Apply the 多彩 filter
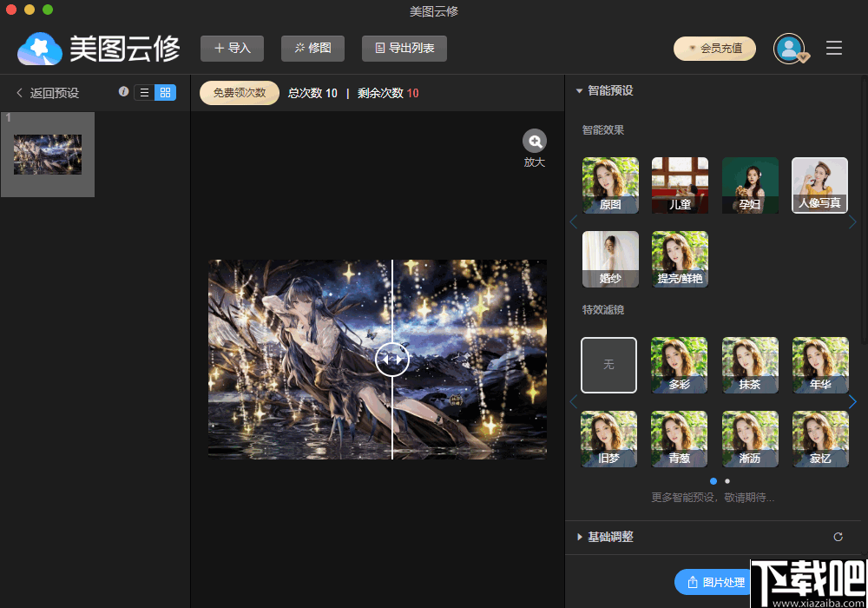The image size is (868, 608). point(680,365)
